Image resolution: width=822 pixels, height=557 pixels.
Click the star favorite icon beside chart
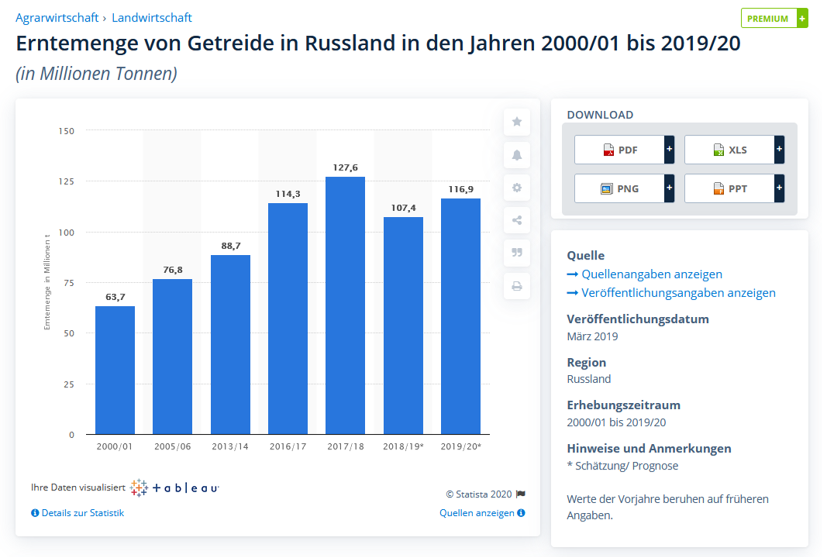[516, 122]
